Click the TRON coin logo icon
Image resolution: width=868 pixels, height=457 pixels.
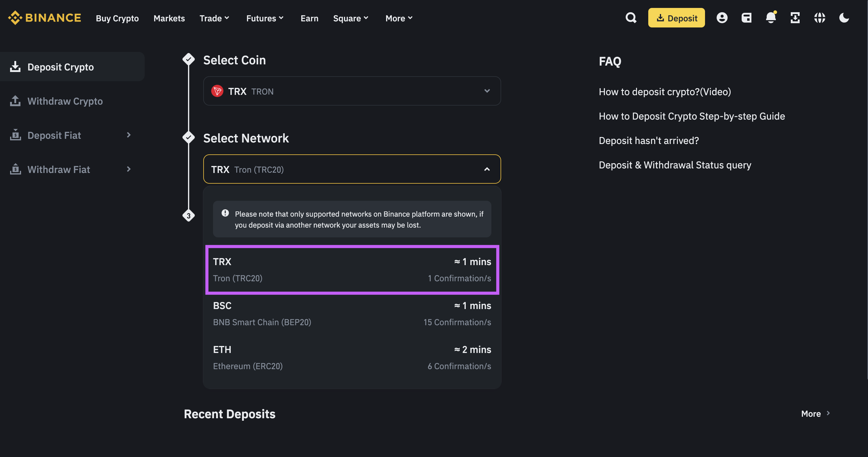tap(217, 91)
